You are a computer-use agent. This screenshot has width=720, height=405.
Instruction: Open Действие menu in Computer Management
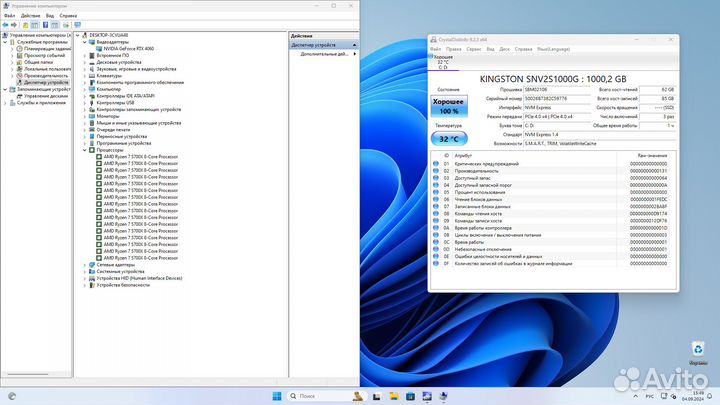pos(30,16)
